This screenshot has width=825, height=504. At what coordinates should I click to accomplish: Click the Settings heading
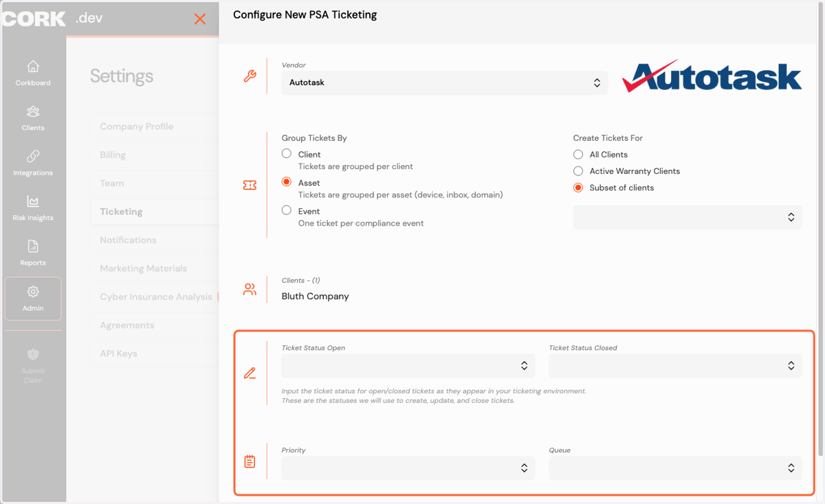[x=122, y=76]
